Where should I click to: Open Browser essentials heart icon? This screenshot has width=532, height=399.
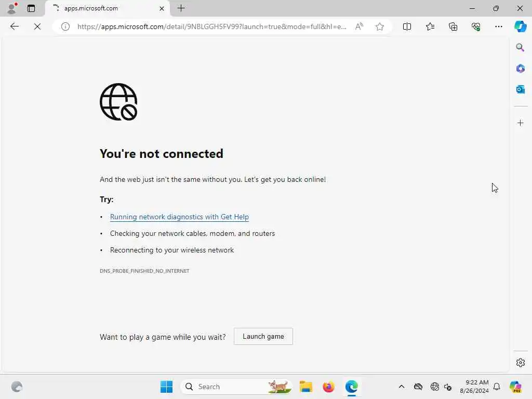coord(476,26)
